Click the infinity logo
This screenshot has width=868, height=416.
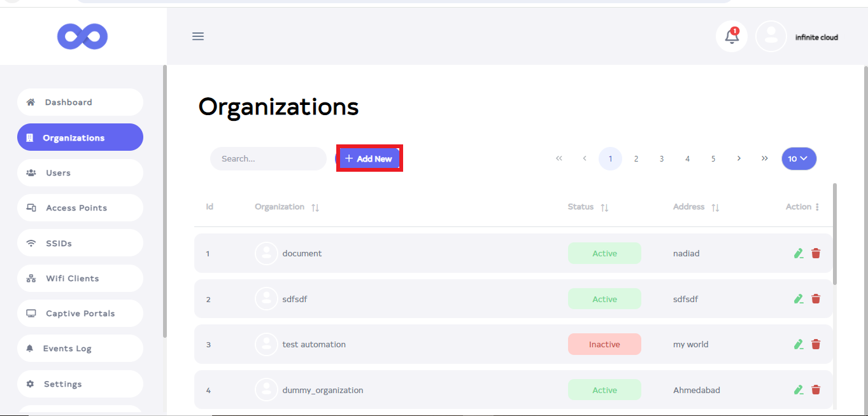[x=83, y=36]
